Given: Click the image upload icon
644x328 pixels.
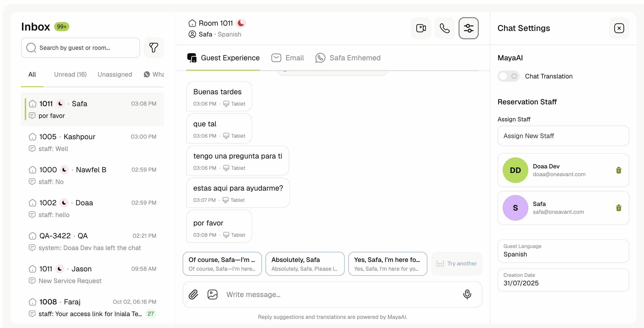Looking at the screenshot, I should point(213,295).
